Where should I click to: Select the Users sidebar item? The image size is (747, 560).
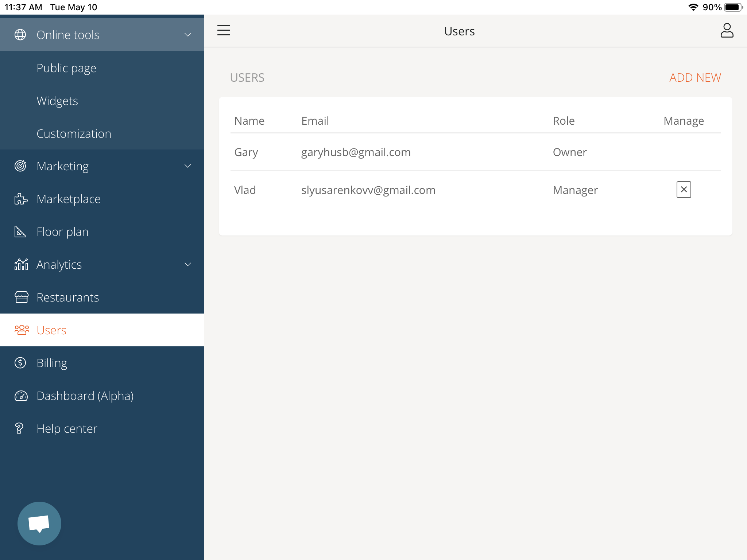(x=51, y=330)
